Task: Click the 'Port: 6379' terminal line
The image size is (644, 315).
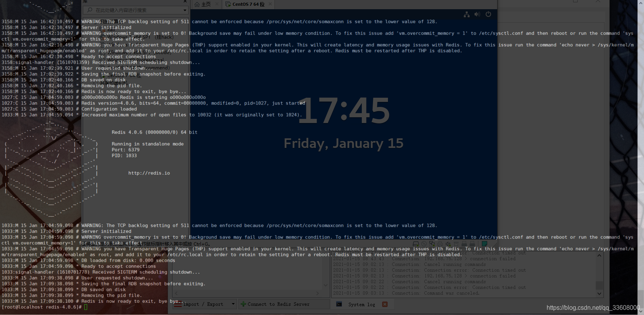Action: pyautogui.click(x=126, y=150)
